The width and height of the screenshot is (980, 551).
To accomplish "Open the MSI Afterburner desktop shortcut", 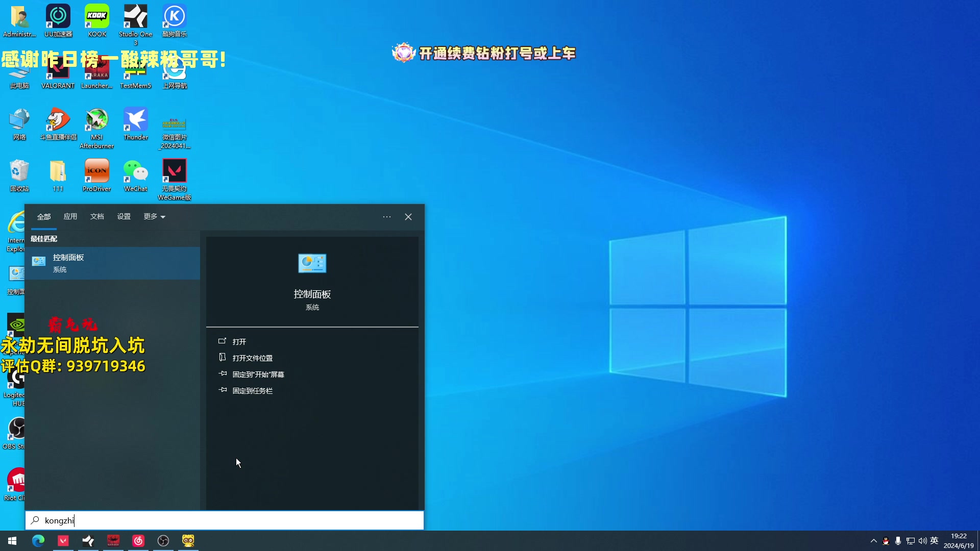I will pos(97,128).
